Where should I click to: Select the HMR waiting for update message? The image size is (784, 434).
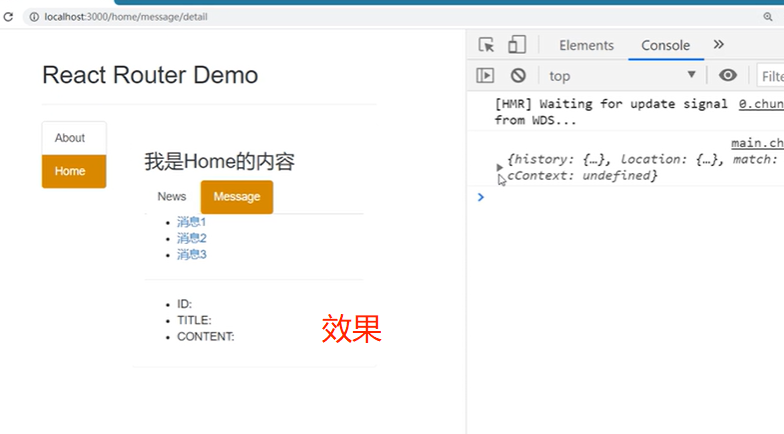(x=610, y=112)
